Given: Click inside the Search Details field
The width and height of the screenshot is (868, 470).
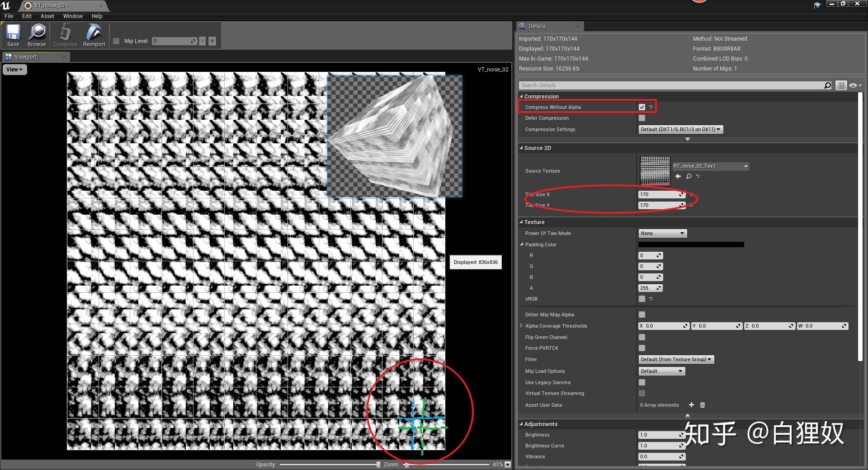Looking at the screenshot, I should tap(633, 85).
